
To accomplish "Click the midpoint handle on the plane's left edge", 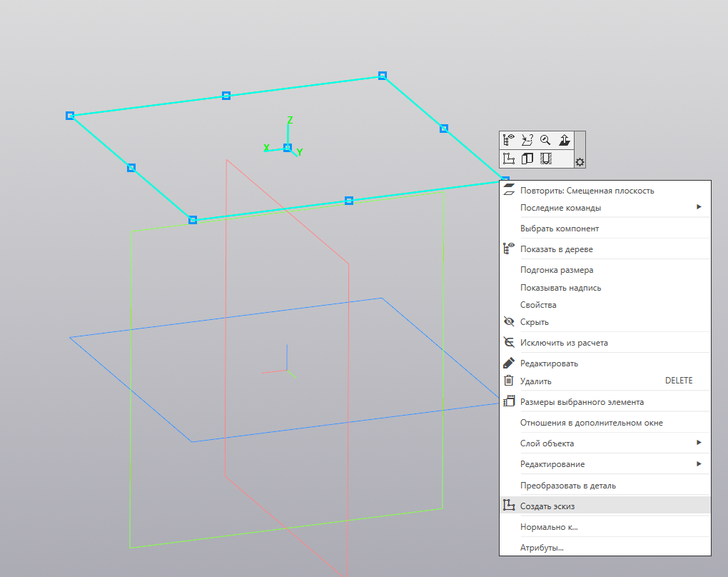I will (x=131, y=168).
